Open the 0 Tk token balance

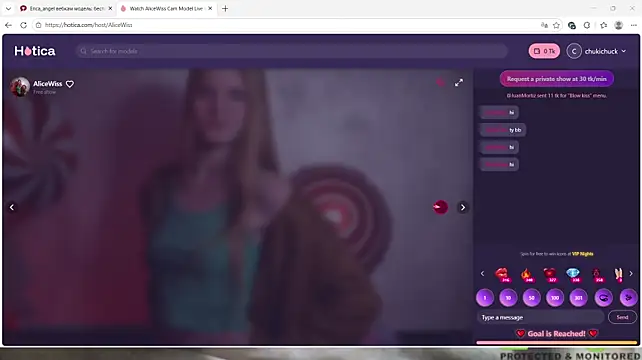[544, 51]
